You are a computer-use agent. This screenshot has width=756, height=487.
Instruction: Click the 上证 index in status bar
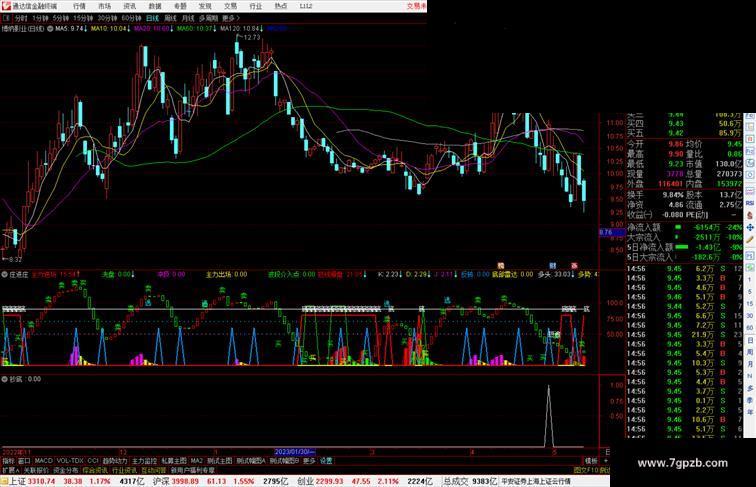[17, 481]
